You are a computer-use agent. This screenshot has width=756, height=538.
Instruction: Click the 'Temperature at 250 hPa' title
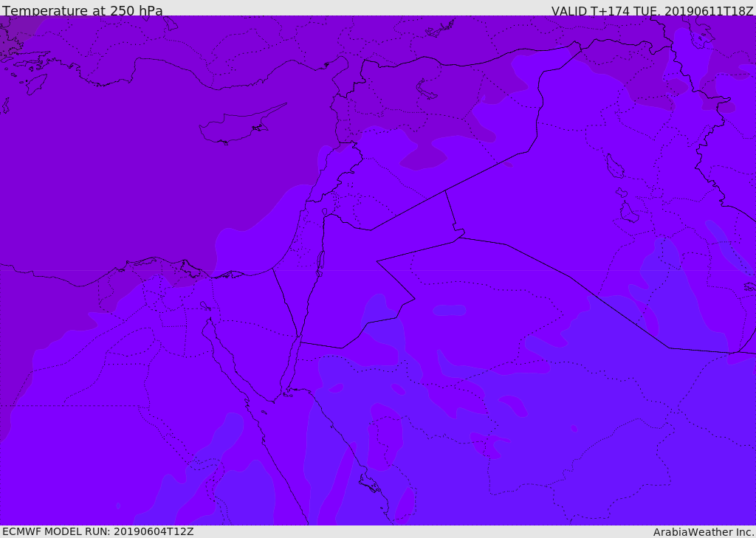[83, 10]
